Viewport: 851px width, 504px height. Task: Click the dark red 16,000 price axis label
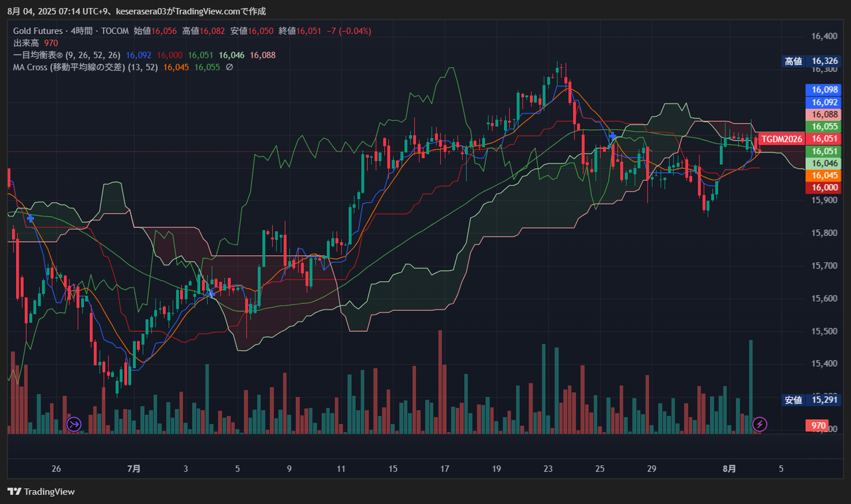(825, 188)
